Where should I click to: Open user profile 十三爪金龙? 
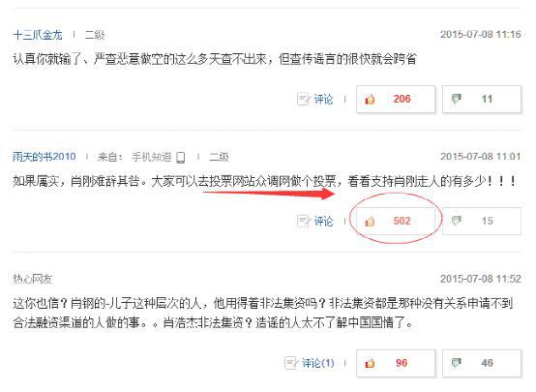point(38,35)
